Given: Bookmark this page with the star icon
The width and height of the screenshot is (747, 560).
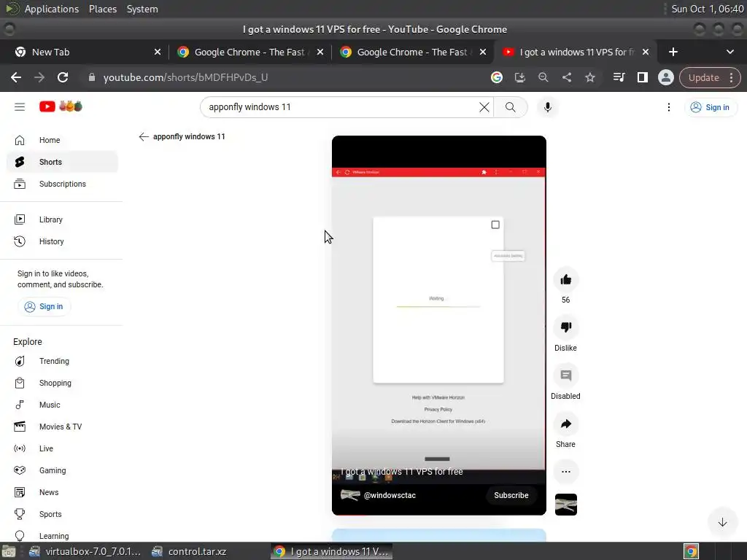Looking at the screenshot, I should (589, 77).
